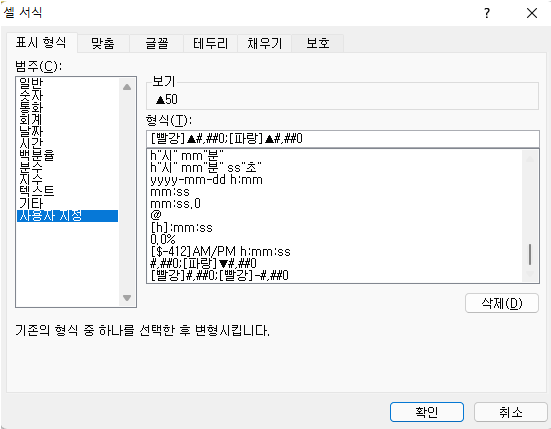Select #,##0;[파랑]▼#,##0 format
Screen dimensions: 551x429
tap(336, 263)
